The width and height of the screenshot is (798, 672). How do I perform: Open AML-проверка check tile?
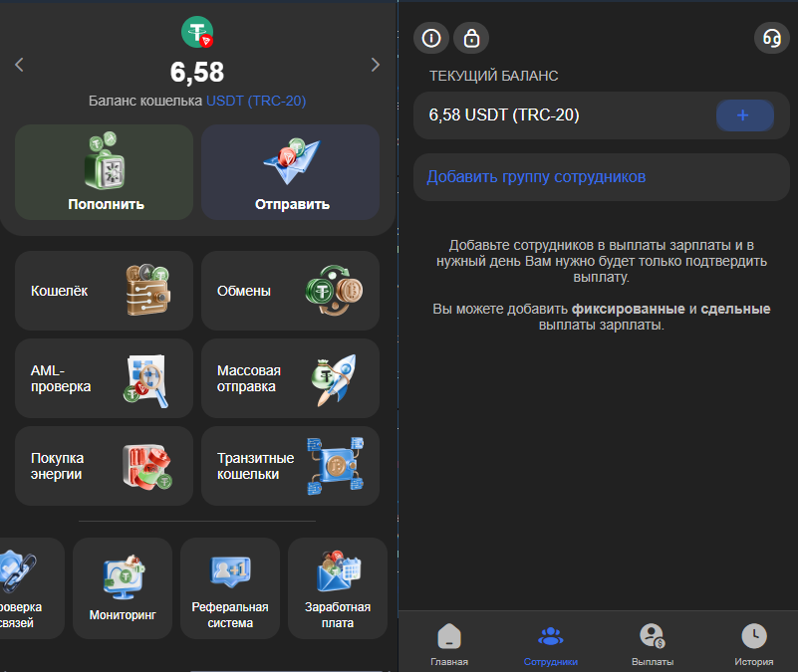point(105,378)
